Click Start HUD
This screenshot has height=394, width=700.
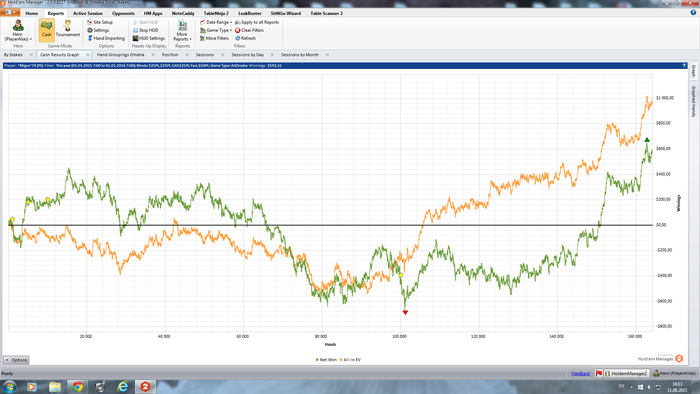pos(146,22)
